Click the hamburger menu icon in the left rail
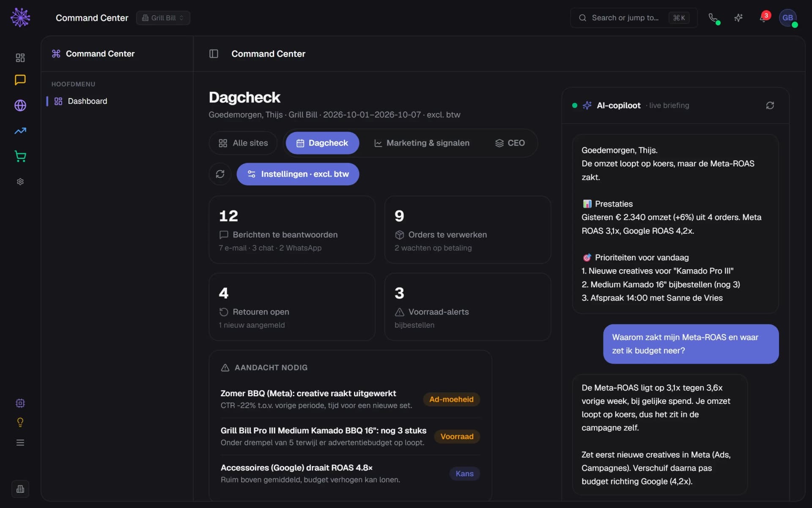This screenshot has width=812, height=508. pyautogui.click(x=20, y=443)
